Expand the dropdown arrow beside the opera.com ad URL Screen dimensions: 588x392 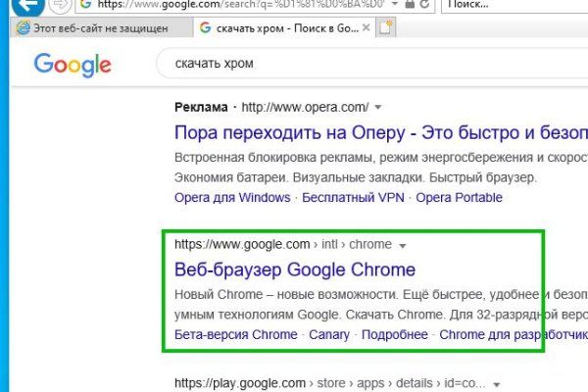pos(378,107)
